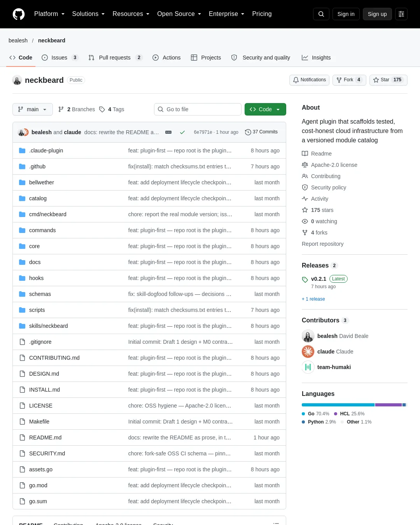Click the watching eye icon
Image resolution: width=420 pixels, height=525 pixels.
[x=305, y=221]
